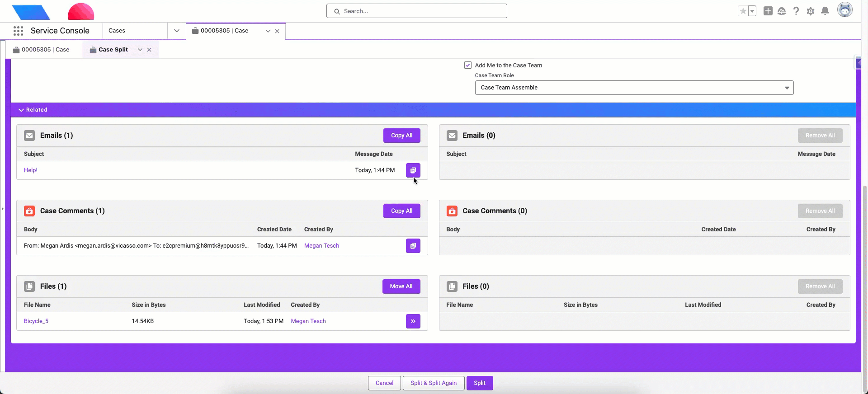The height and width of the screenshot is (394, 868).
Task: Open the Trailhead guidance icon
Action: [x=782, y=11]
